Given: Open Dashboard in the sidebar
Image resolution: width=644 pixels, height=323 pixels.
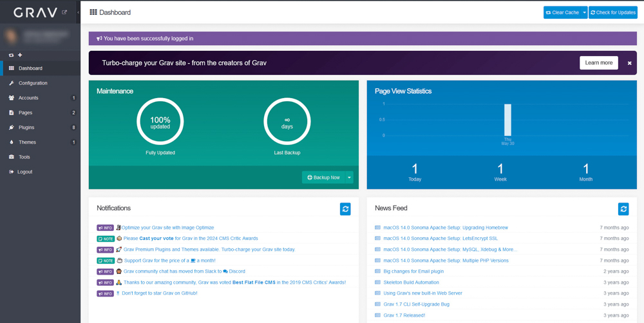Looking at the screenshot, I should tap(40, 68).
